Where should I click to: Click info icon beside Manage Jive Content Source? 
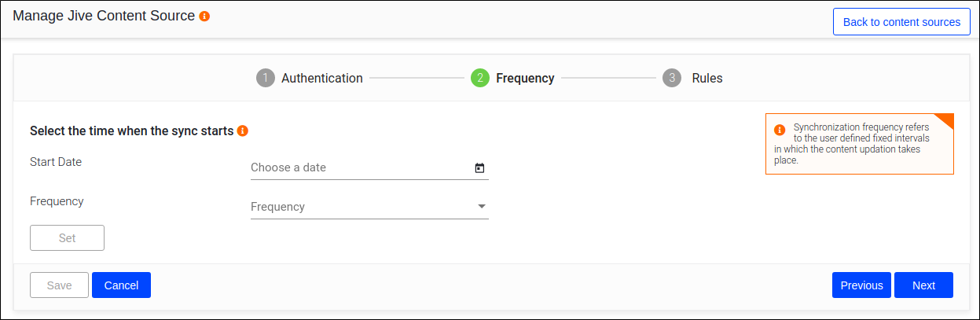(204, 16)
